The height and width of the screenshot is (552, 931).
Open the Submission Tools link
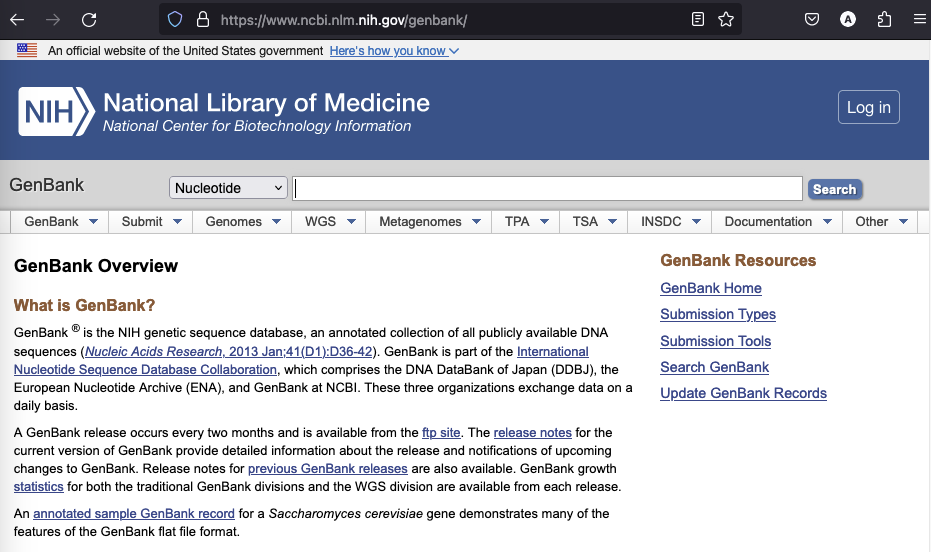pos(715,341)
